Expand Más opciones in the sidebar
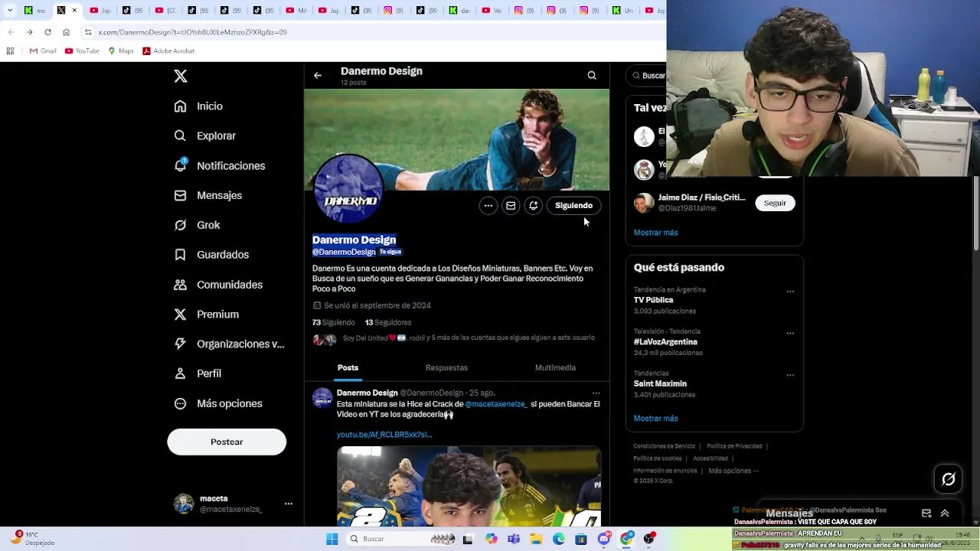Screen dimensions: 980x551 coord(218,403)
